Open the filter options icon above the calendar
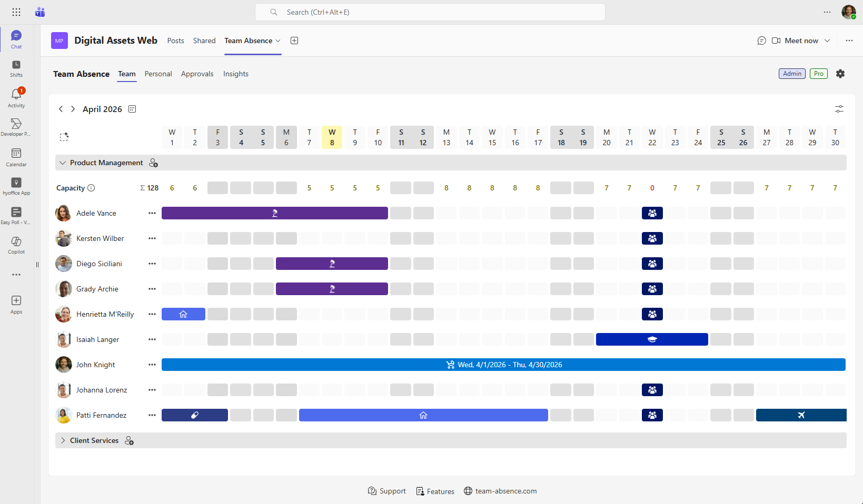The image size is (863, 504). pyautogui.click(x=839, y=109)
